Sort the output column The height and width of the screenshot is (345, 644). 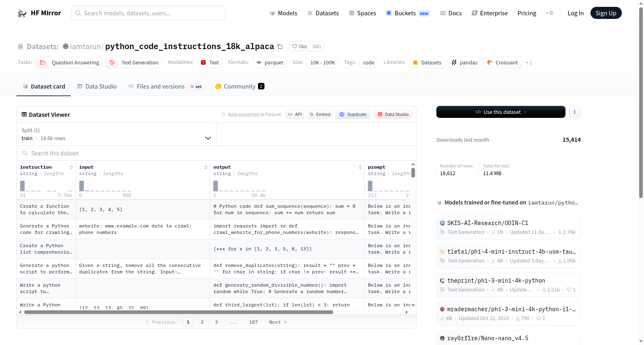click(x=360, y=167)
